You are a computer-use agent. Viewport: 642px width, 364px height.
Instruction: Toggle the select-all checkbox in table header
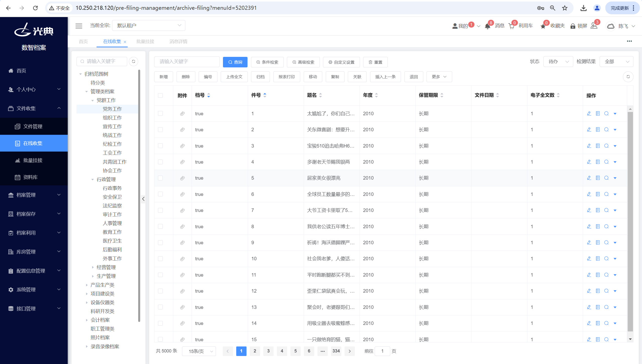[160, 95]
